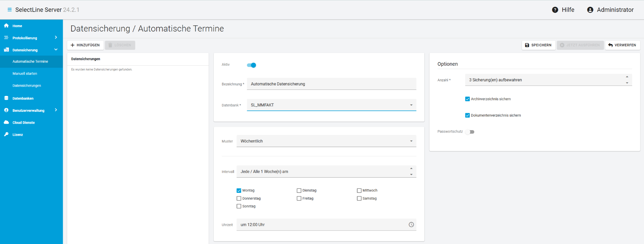Click the Lizenz key icon
The image size is (644, 244).
(x=6, y=135)
